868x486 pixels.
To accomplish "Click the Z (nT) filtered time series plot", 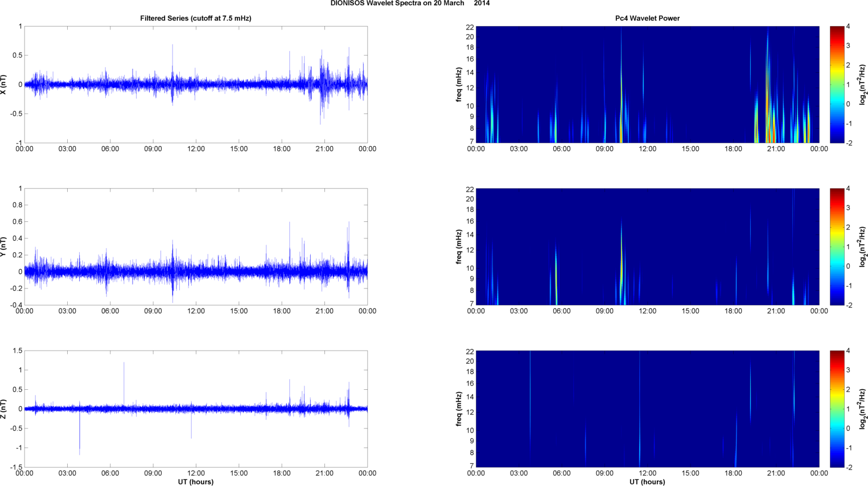I will [196, 409].
